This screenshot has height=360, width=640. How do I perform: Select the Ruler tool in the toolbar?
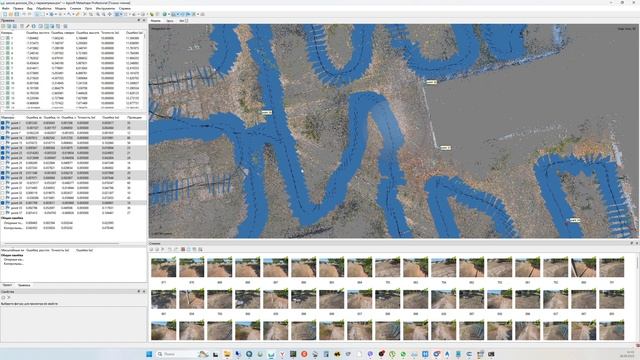77,14
